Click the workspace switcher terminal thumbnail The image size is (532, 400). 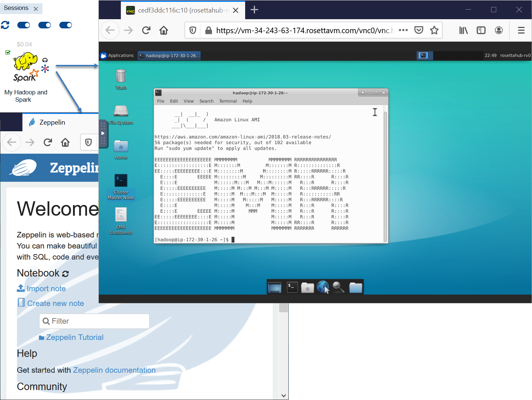coord(423,55)
